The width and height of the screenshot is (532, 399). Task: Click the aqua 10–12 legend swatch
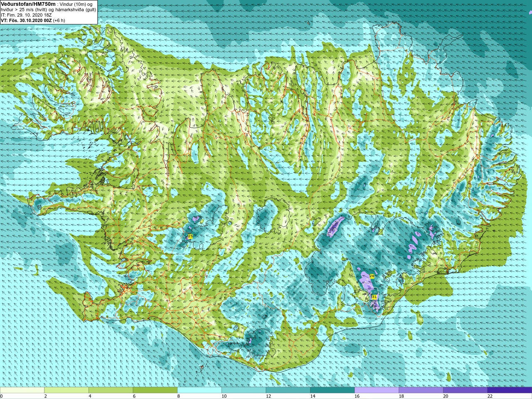tap(244, 390)
